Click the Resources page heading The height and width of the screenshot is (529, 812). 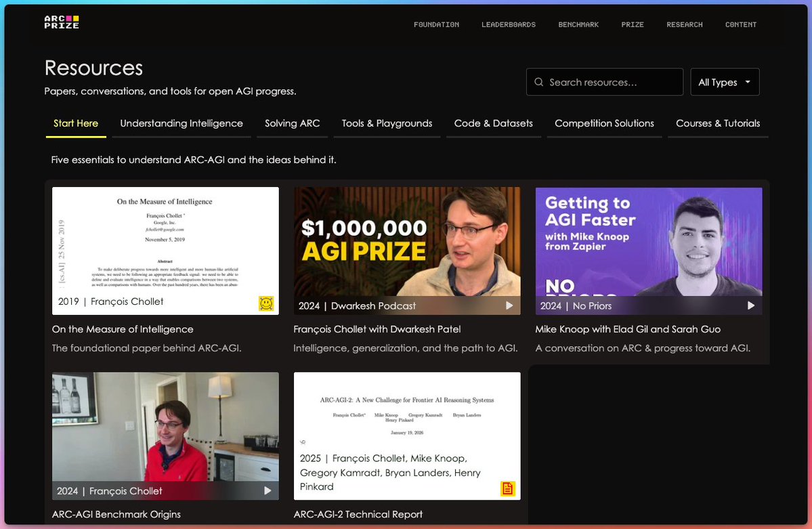(93, 68)
